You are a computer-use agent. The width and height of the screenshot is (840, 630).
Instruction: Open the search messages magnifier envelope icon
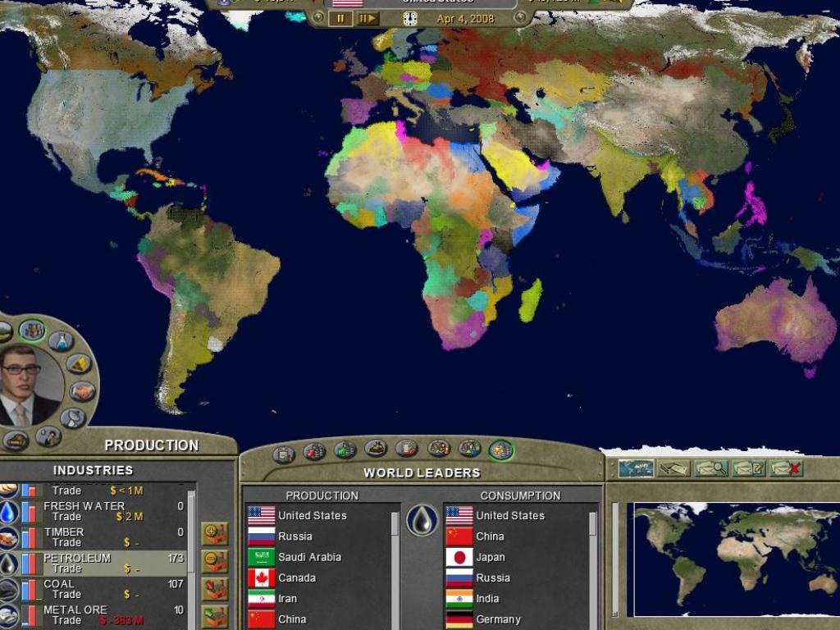711,468
